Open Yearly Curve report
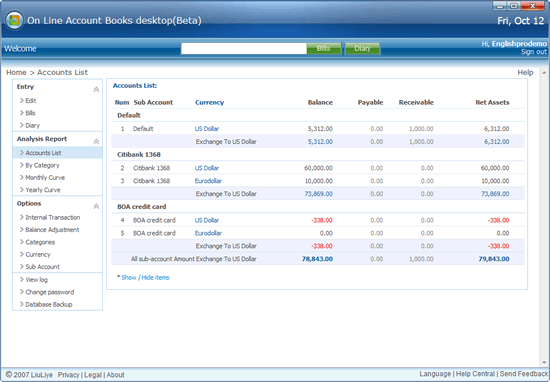 click(x=43, y=190)
